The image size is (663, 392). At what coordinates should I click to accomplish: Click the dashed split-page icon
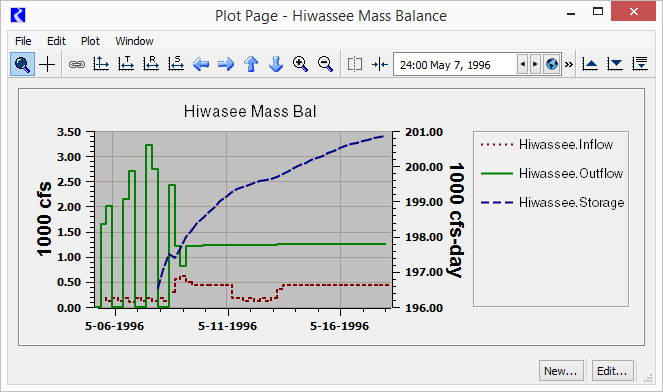tap(355, 64)
